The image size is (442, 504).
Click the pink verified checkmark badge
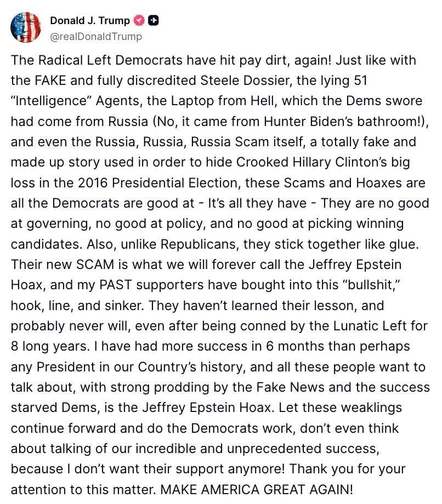coord(139,21)
